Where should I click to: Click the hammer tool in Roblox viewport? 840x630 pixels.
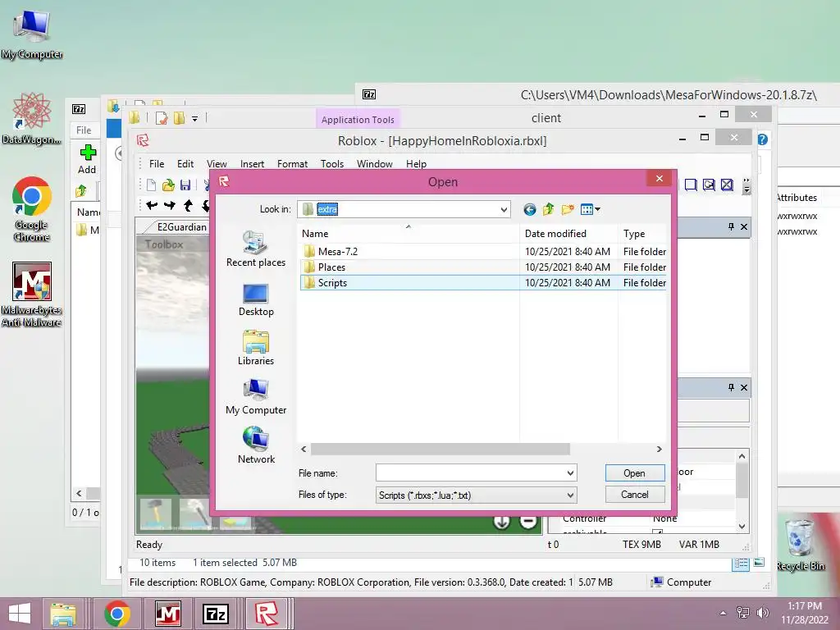pos(155,513)
